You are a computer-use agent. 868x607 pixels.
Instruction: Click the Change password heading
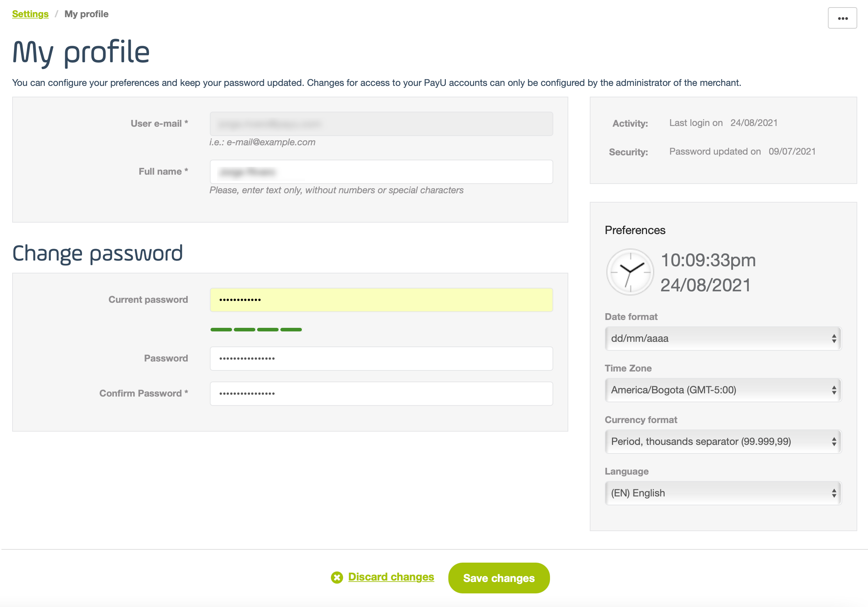point(97,253)
